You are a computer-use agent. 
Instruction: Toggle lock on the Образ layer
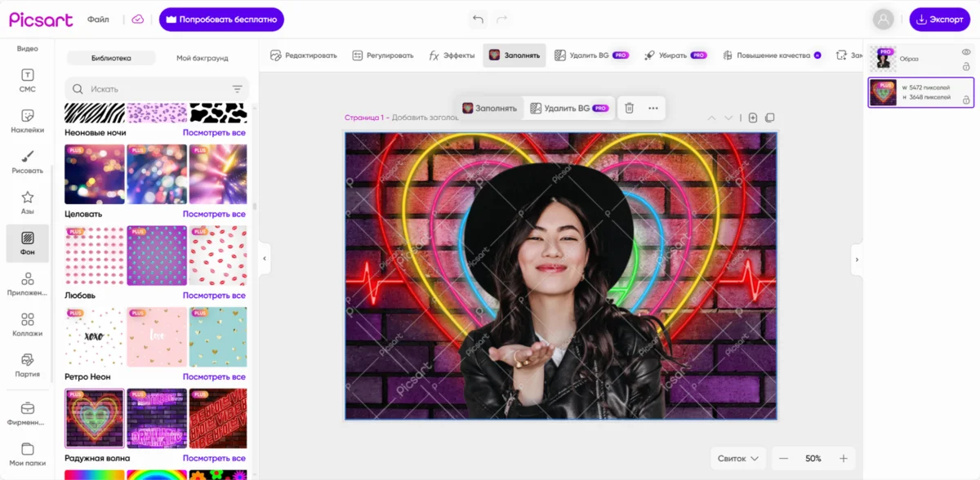pyautogui.click(x=966, y=66)
